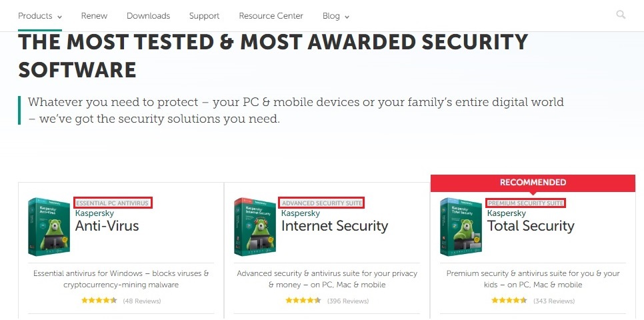The height and width of the screenshot is (320, 644).
Task: Click the Total Security star rating
Action: click(509, 301)
